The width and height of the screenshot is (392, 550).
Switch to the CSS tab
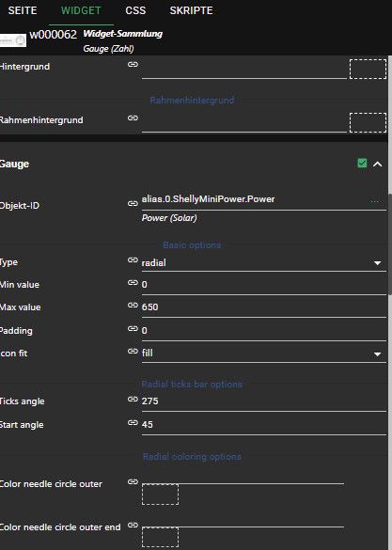click(135, 11)
